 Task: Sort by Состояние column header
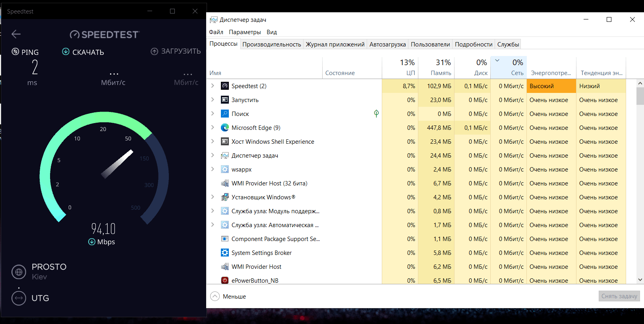(352, 68)
